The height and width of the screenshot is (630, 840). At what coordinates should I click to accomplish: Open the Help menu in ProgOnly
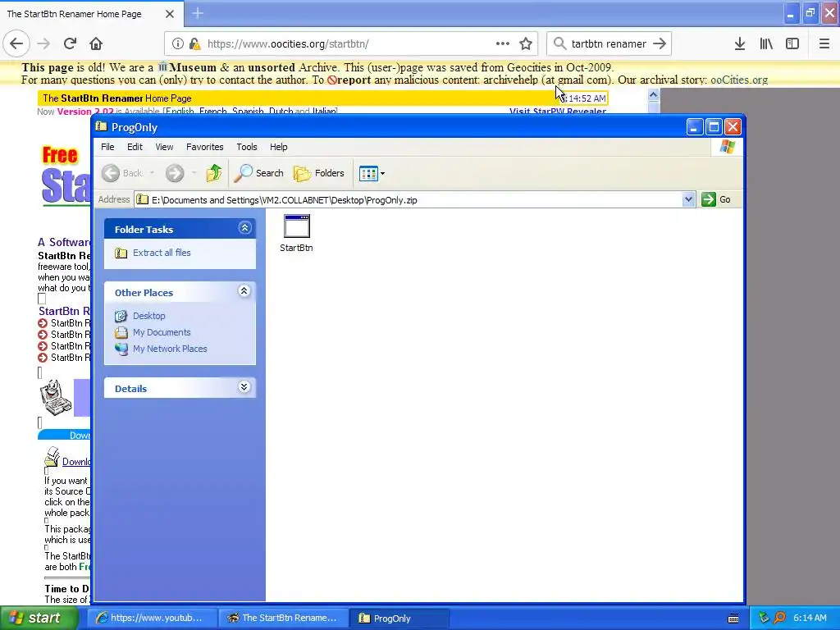(279, 147)
